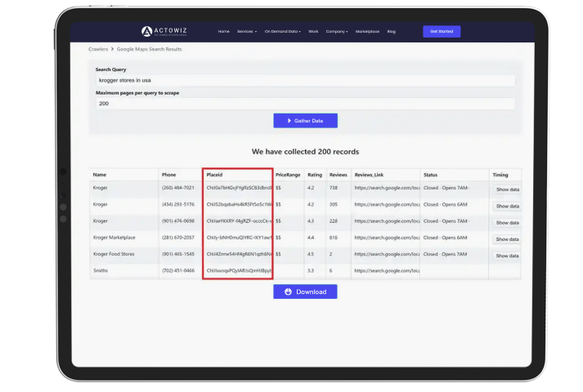This screenshot has height=392, width=583.
Task: Open the Blog page
Action: click(391, 32)
